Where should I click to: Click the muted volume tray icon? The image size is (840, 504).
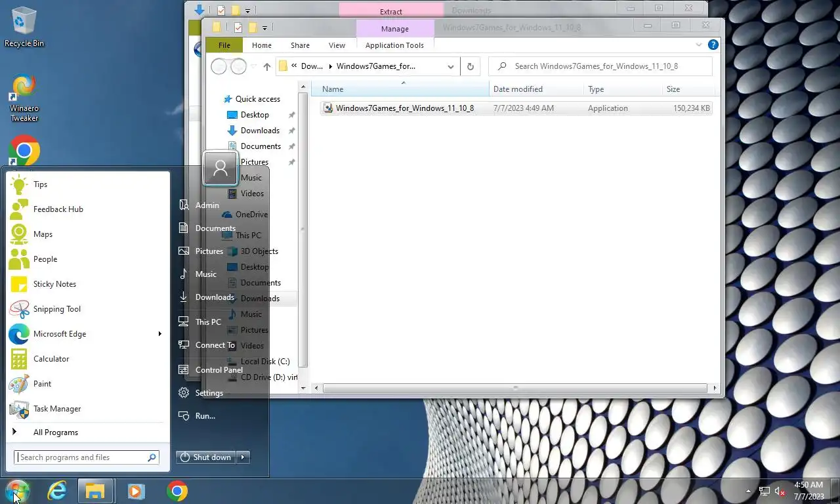[x=780, y=491]
